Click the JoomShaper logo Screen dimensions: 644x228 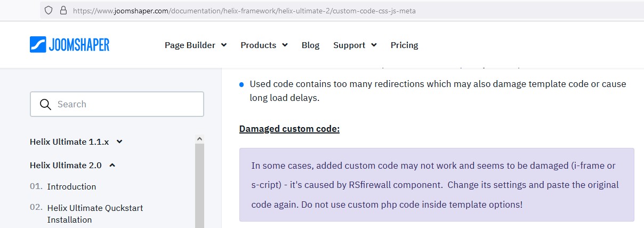pos(69,45)
